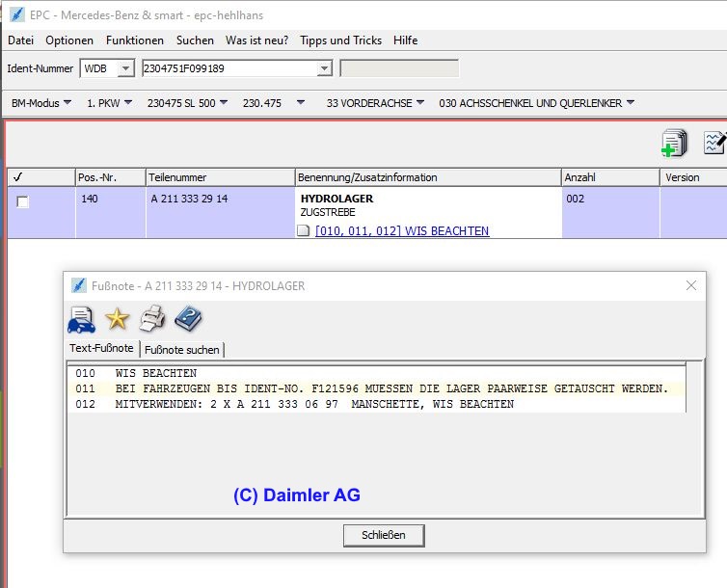Click the checkmark column header
The height and width of the screenshot is (588, 727).
41,177
